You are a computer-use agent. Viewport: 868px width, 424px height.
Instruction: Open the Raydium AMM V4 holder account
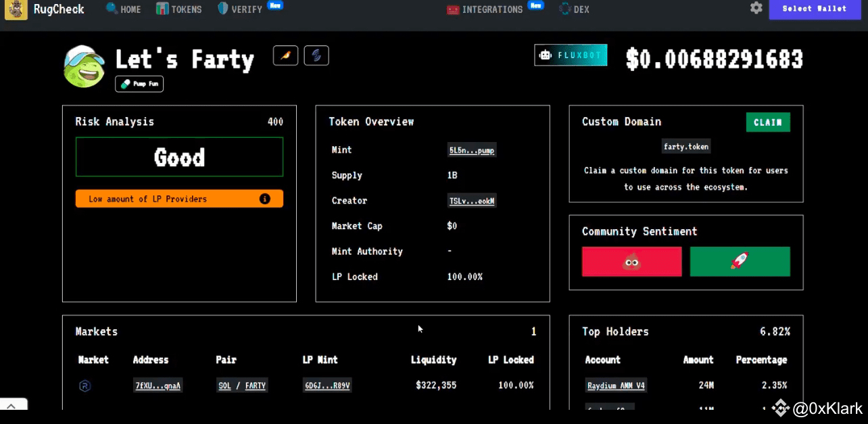[x=616, y=386]
